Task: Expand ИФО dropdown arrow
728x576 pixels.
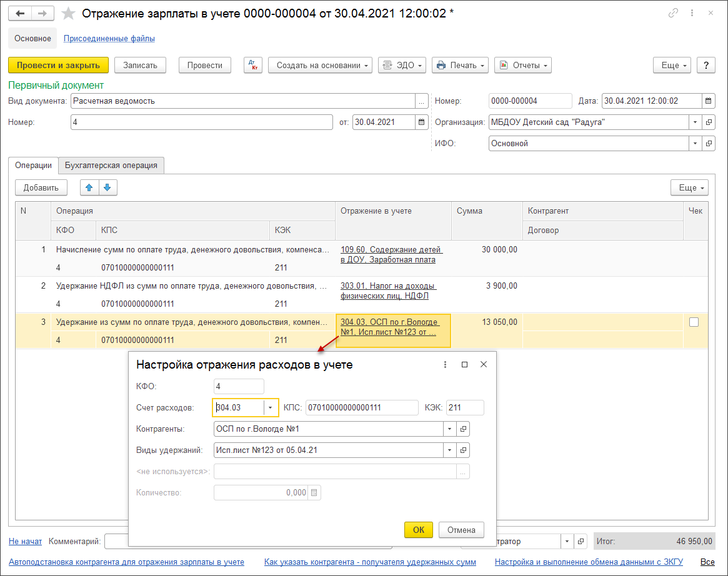Action: click(x=695, y=144)
